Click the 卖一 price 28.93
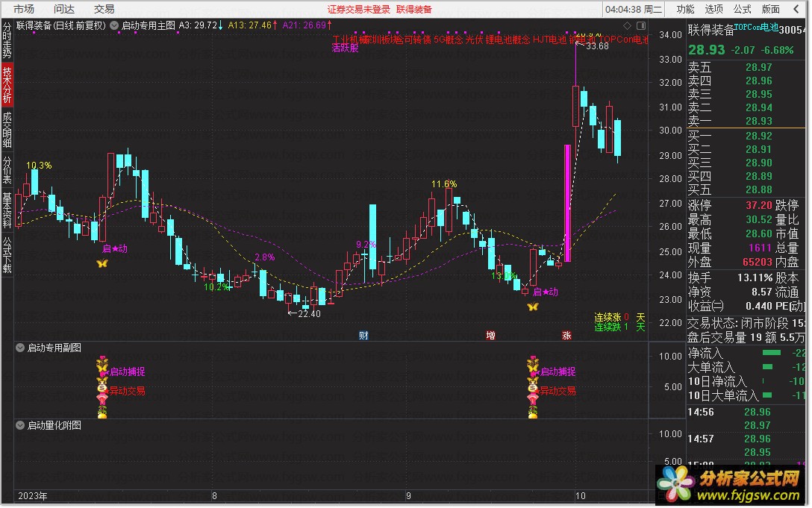Viewport: 812px width, 508px height. tap(759, 121)
